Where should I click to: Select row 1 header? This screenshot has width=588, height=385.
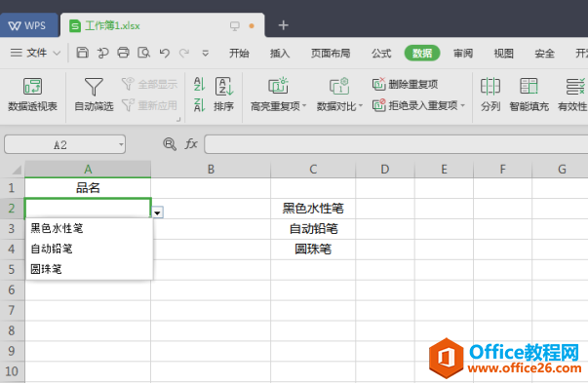pos(12,188)
